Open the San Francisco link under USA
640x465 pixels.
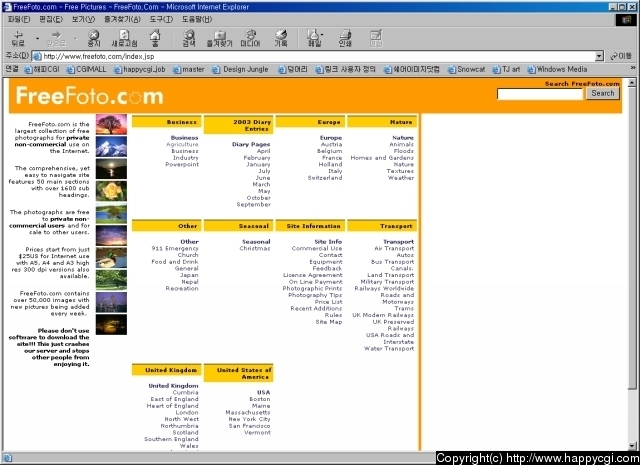[x=249, y=426]
